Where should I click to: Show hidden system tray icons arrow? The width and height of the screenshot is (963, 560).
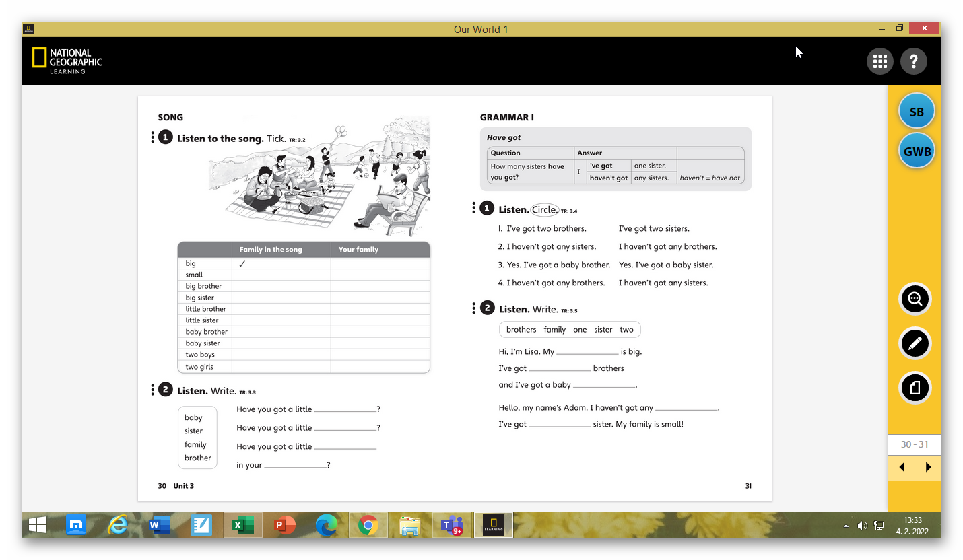click(846, 526)
